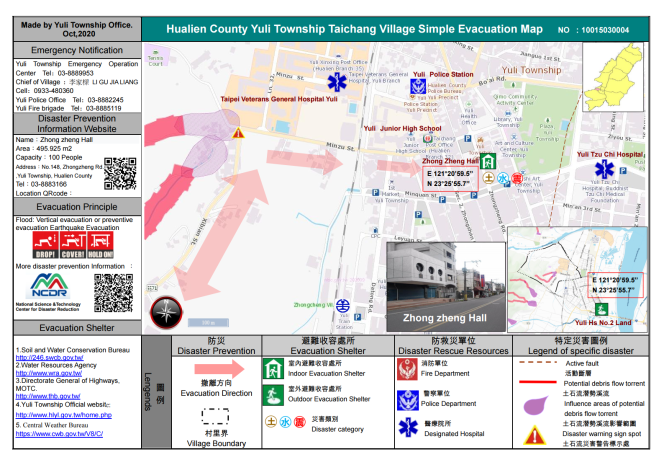Click the Yuli Tzu Chi Hospital star icon
664x470 pixels.
(x=602, y=168)
